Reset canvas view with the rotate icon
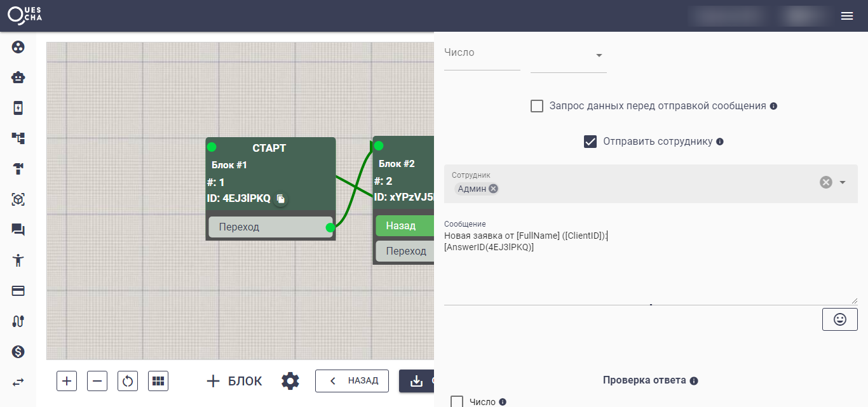 (128, 381)
